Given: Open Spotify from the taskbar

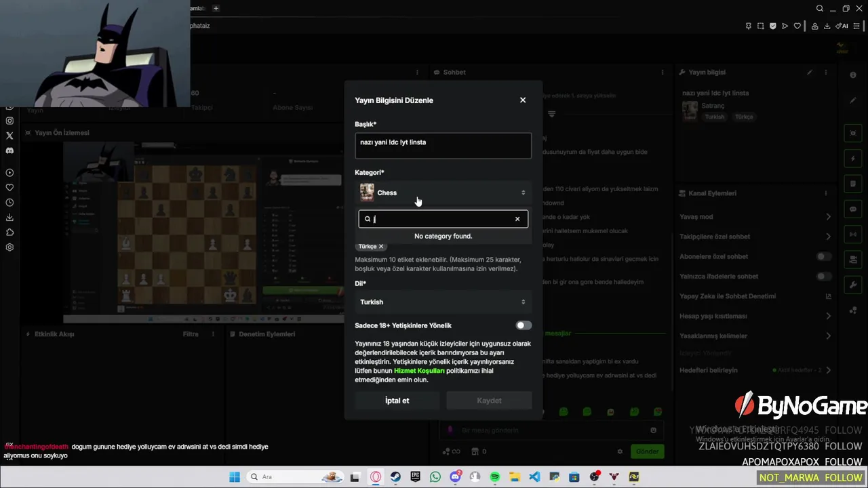Looking at the screenshot, I should [x=495, y=477].
